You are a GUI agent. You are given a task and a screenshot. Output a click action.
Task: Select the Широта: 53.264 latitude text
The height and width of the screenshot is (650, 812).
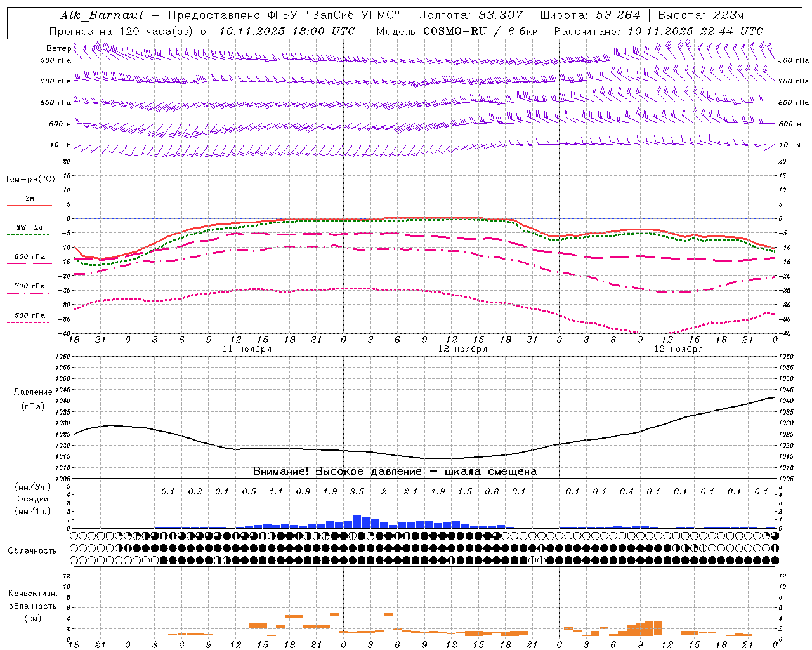590,15
